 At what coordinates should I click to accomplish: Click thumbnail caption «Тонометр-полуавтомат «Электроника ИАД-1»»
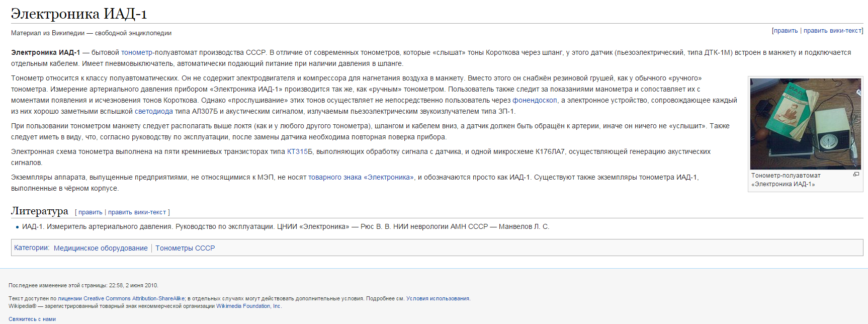tap(786, 180)
